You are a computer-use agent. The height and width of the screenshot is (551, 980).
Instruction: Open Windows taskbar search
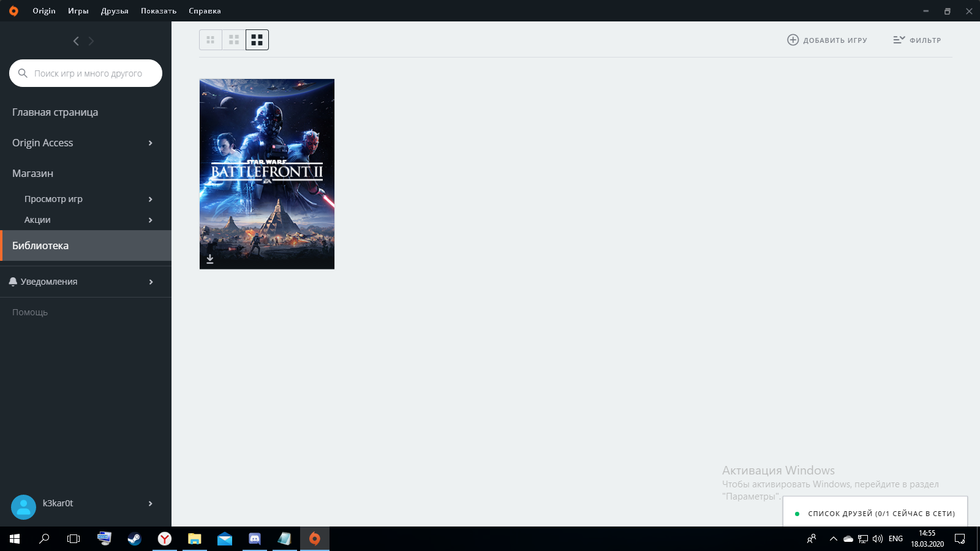tap(44, 539)
